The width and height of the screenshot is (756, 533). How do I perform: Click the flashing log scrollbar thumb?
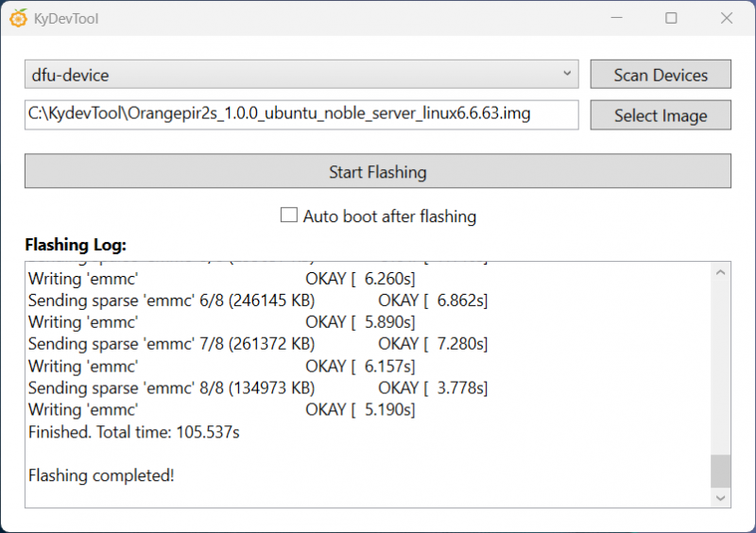coord(720,470)
